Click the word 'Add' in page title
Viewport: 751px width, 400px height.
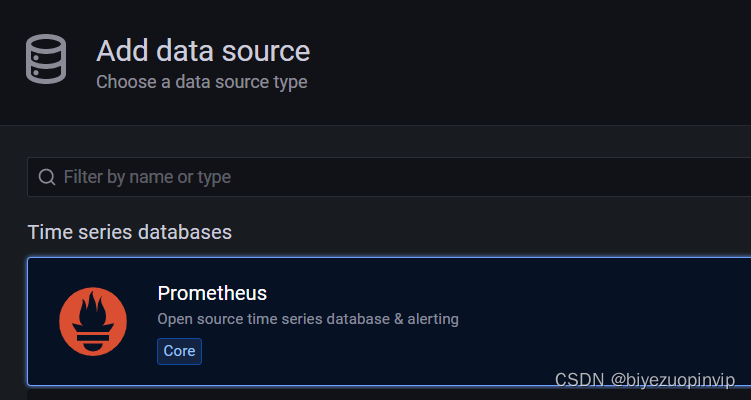click(x=124, y=50)
